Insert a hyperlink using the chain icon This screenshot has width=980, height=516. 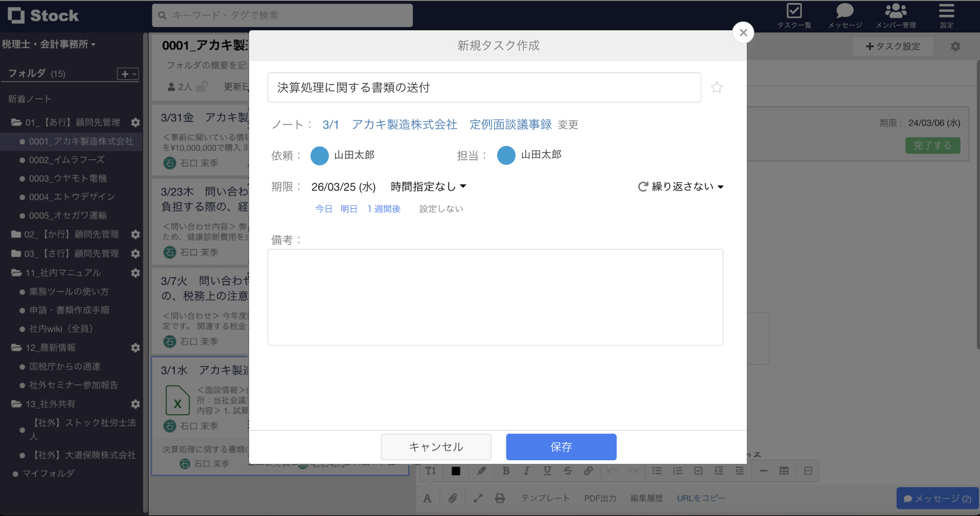[x=588, y=470]
